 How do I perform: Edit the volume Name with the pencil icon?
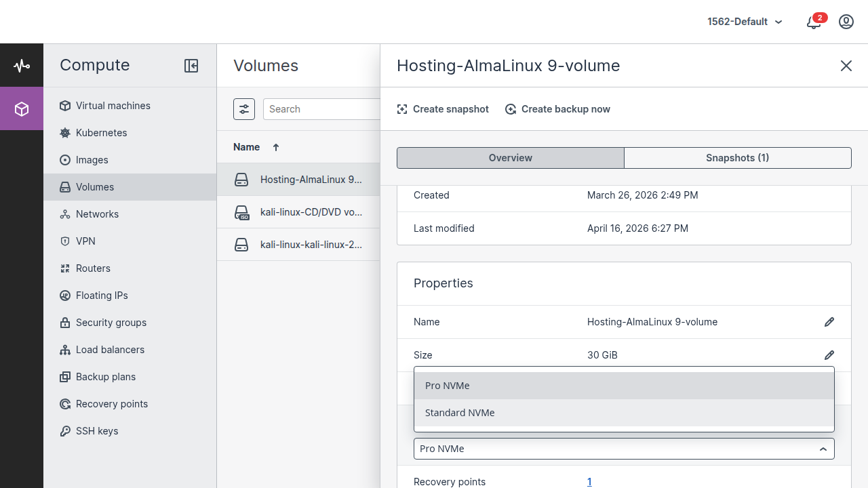pyautogui.click(x=829, y=322)
